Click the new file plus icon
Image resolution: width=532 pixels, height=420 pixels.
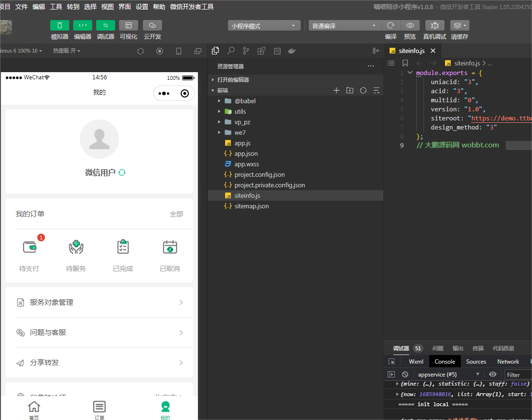[x=336, y=90]
